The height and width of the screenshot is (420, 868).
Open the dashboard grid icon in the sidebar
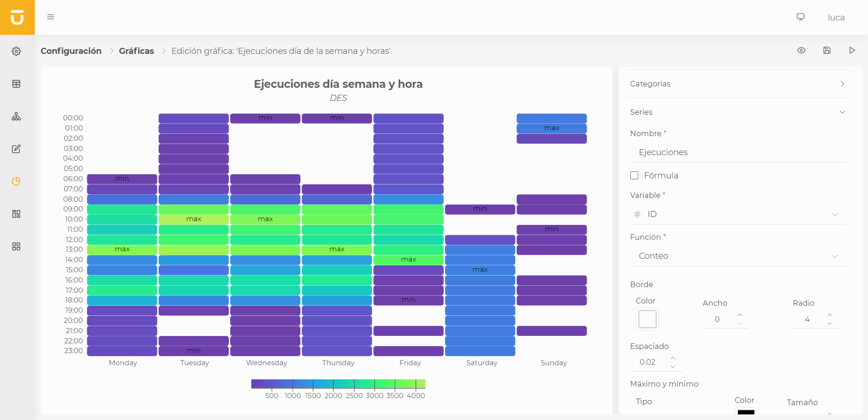coord(16,246)
